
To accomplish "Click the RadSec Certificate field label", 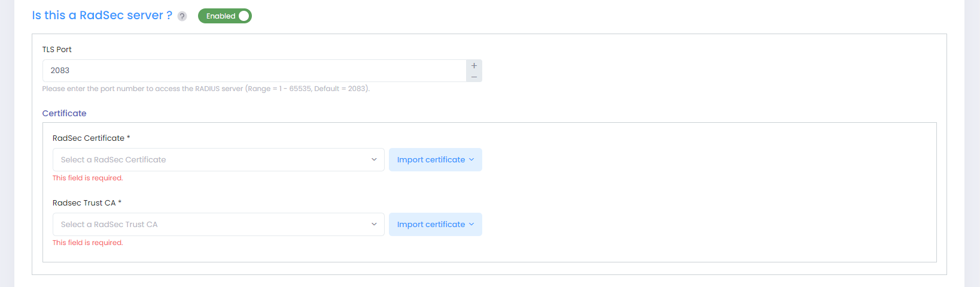I will 89,138.
